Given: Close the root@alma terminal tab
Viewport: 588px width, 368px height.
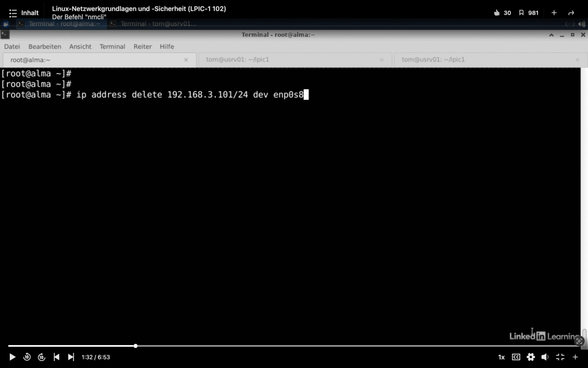Looking at the screenshot, I should (186, 60).
